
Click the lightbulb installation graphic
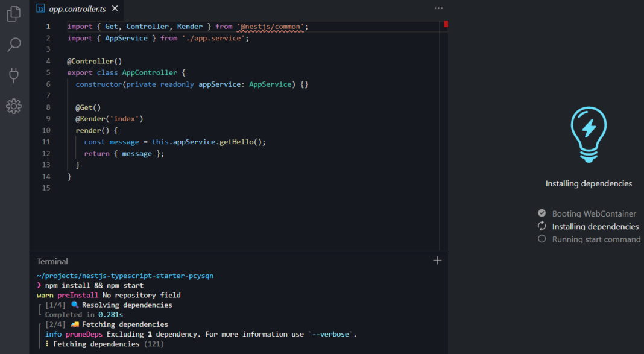(x=589, y=134)
